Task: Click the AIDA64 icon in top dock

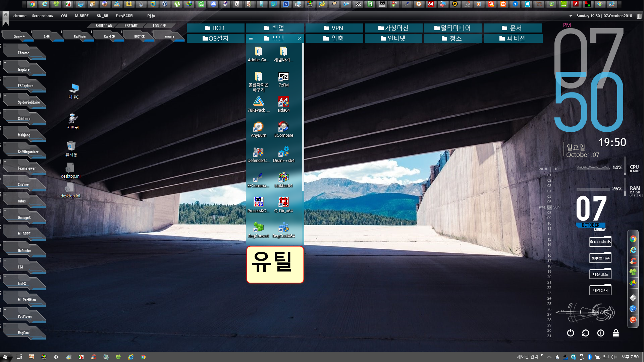Action: [x=431, y=4]
